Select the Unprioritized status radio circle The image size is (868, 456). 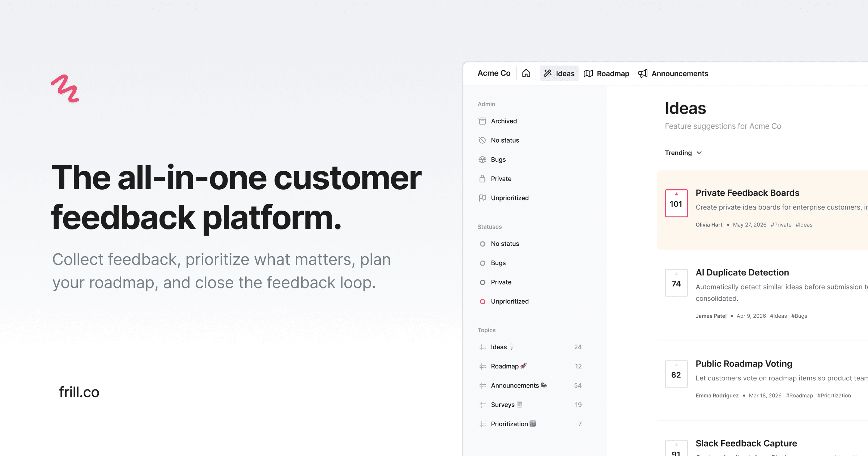pyautogui.click(x=482, y=301)
